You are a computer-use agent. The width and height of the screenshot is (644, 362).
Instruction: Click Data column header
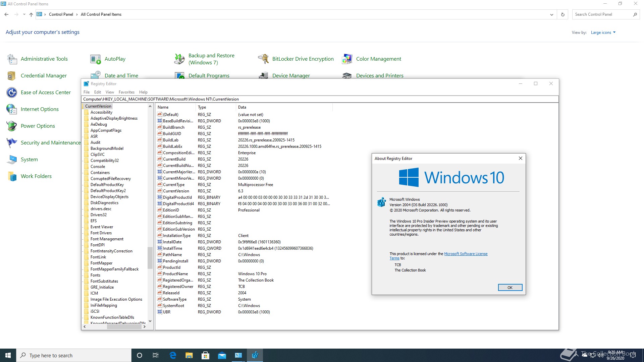(284, 107)
